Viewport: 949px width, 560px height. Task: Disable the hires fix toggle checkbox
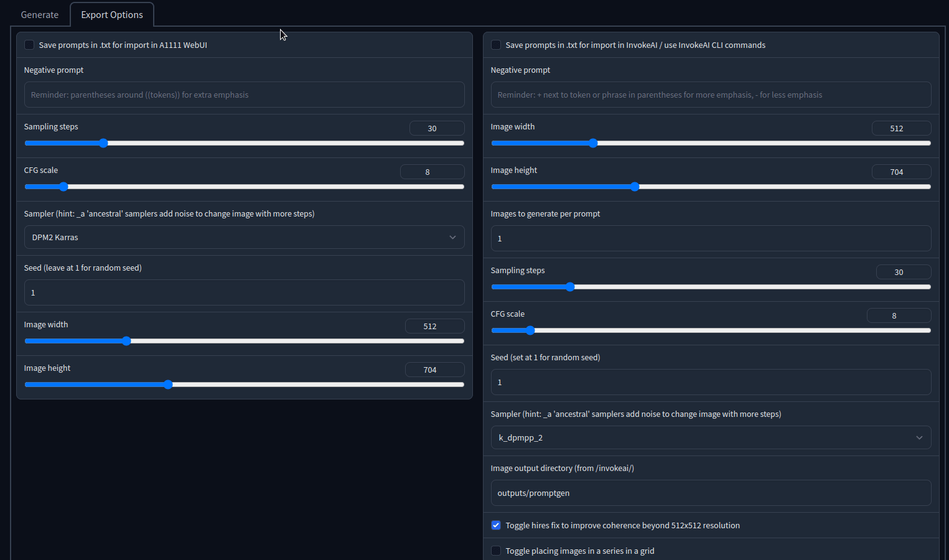[x=496, y=525]
